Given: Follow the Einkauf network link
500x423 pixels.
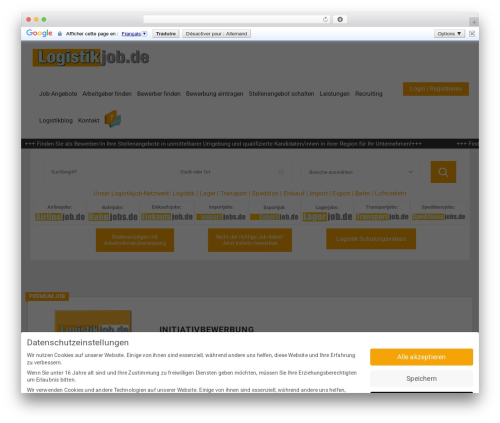Looking at the screenshot, I should pos(294,193).
